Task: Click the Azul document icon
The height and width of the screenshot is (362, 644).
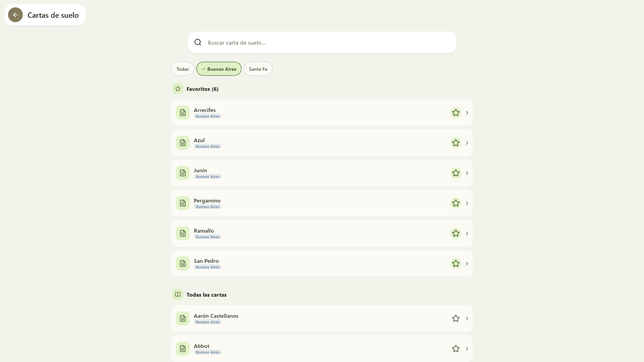Action: [x=183, y=143]
